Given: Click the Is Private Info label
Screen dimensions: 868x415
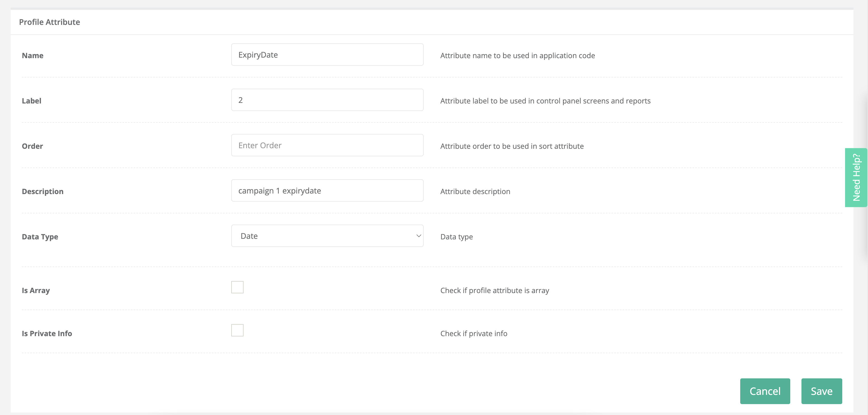Looking at the screenshot, I should [x=47, y=333].
